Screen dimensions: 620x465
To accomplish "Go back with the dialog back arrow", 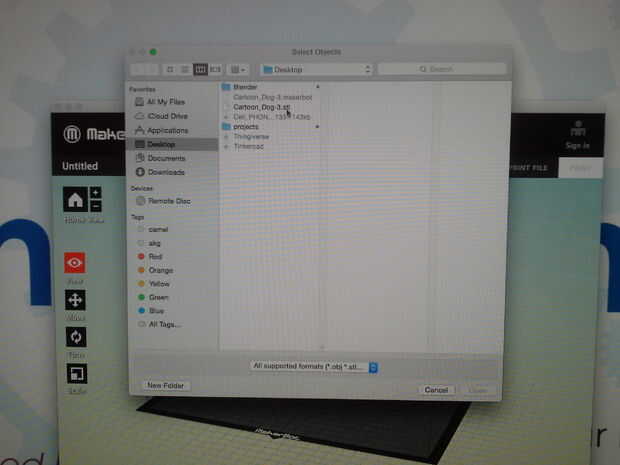I will coord(138,70).
